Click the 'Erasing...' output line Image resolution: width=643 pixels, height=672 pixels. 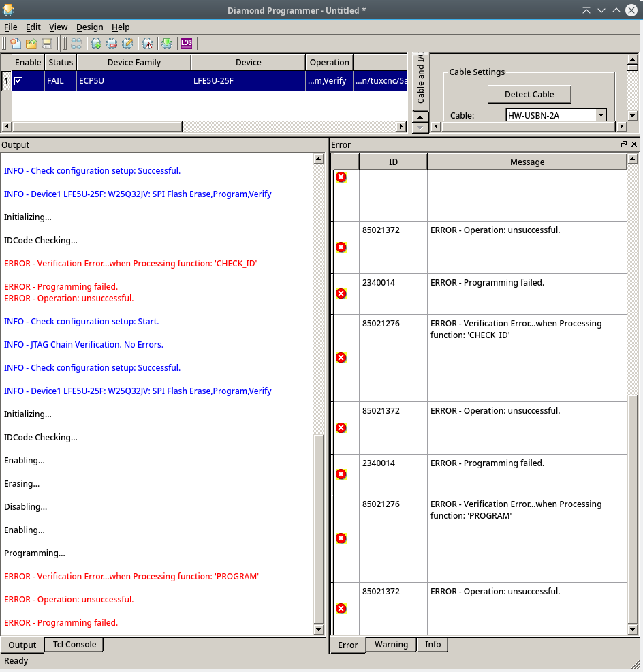coord(22,484)
